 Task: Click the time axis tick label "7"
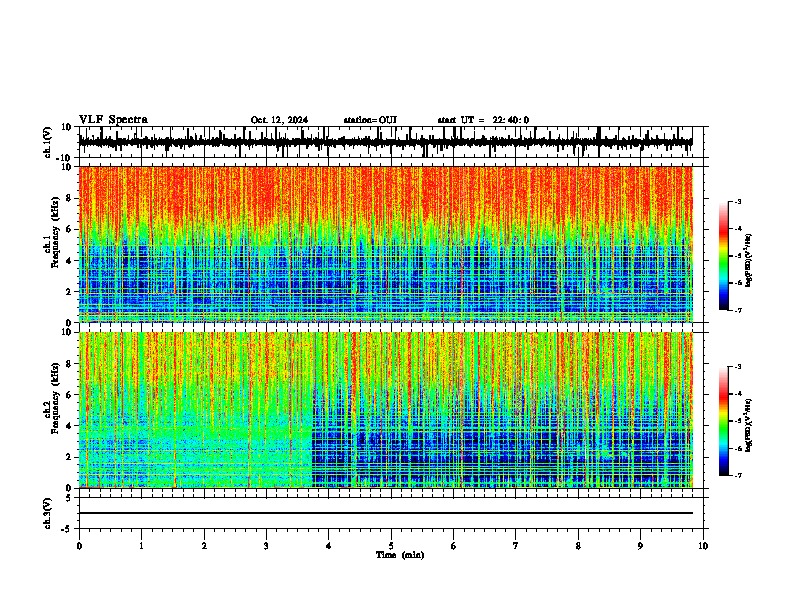coord(516,546)
